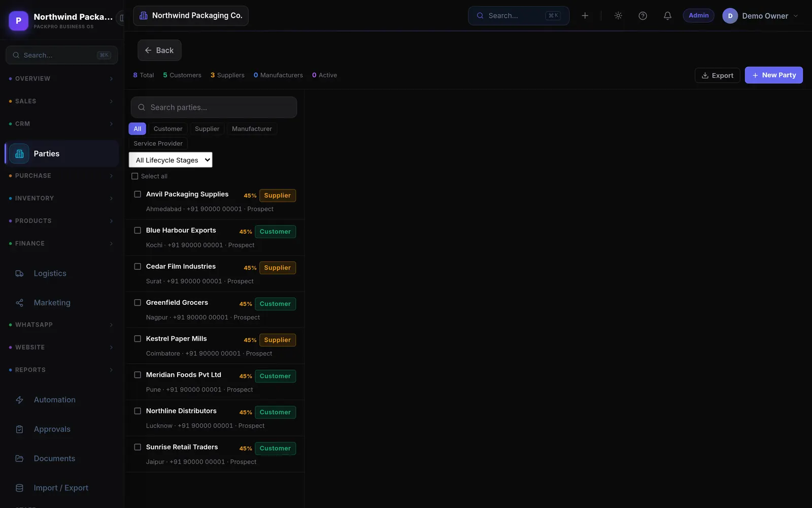Open the Parties sidebar menu item
The height and width of the screenshot is (508, 812).
61,153
